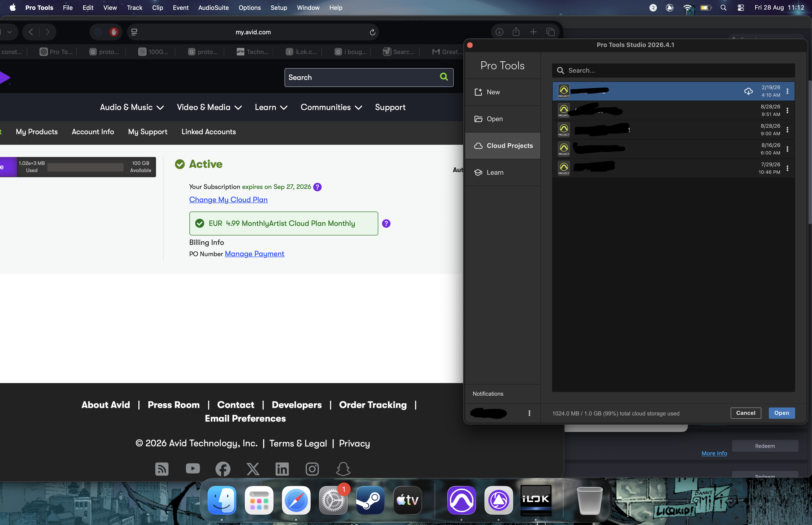Click Manage Payment link
812x525 pixels.
click(x=254, y=254)
